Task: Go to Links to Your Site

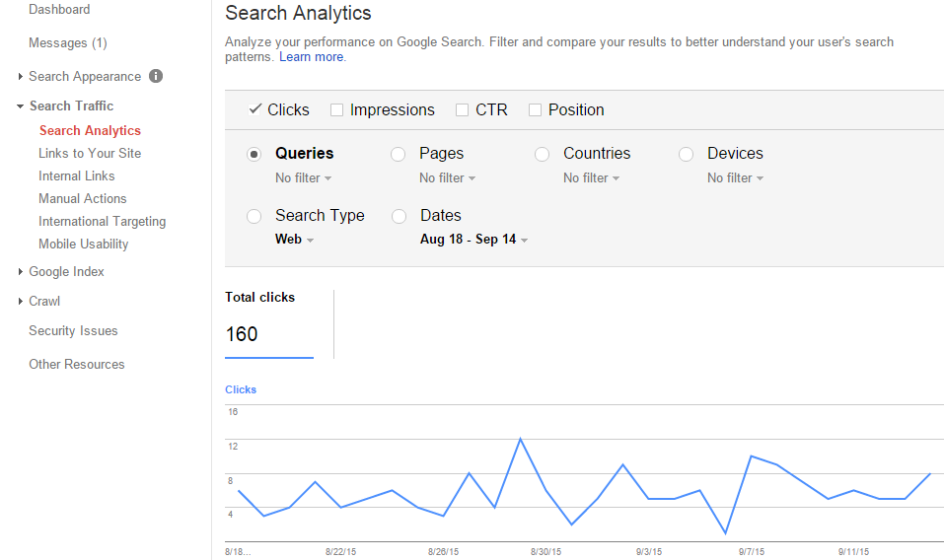Action: [x=90, y=153]
